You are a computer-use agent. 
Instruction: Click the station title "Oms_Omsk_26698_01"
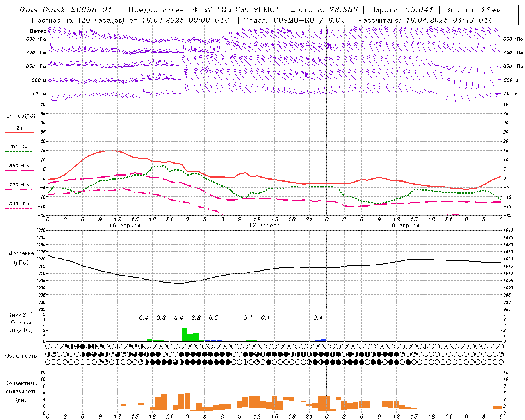pyautogui.click(x=66, y=10)
